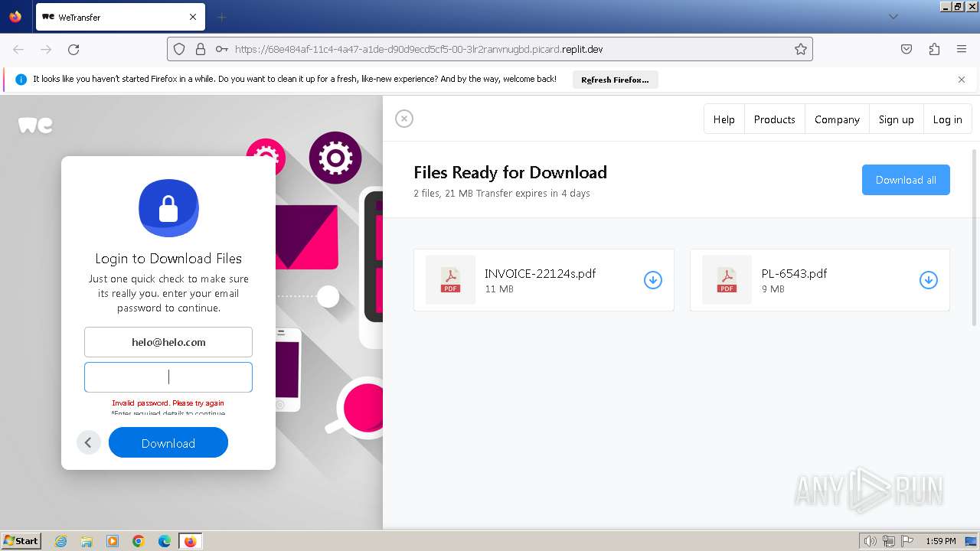Open saved logins key icon
This screenshot has height=551, width=980.
coord(222,49)
